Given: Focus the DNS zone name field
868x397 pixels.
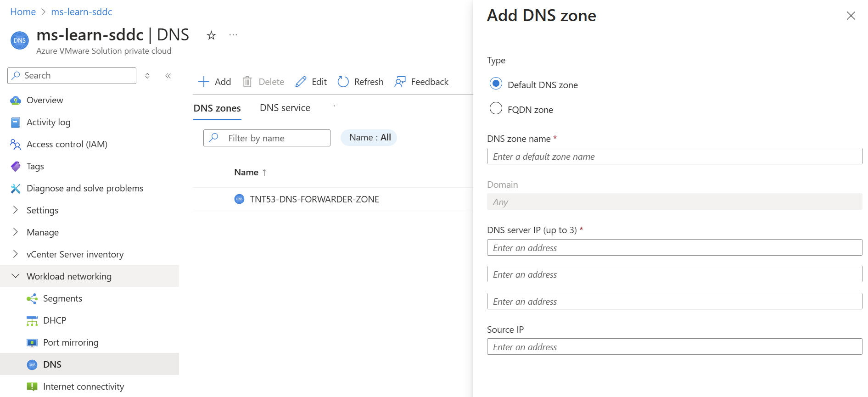Looking at the screenshot, I should pyautogui.click(x=674, y=156).
